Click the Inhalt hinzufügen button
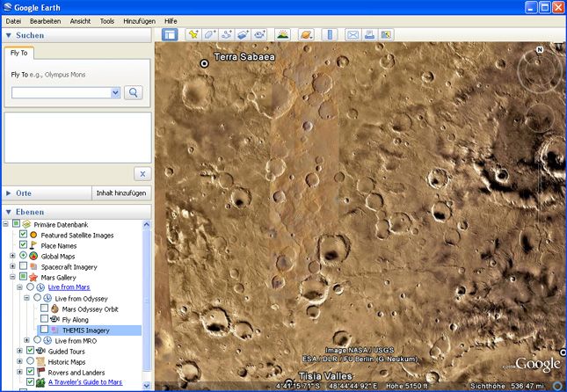Screen dimensions: 567x392 (121, 193)
